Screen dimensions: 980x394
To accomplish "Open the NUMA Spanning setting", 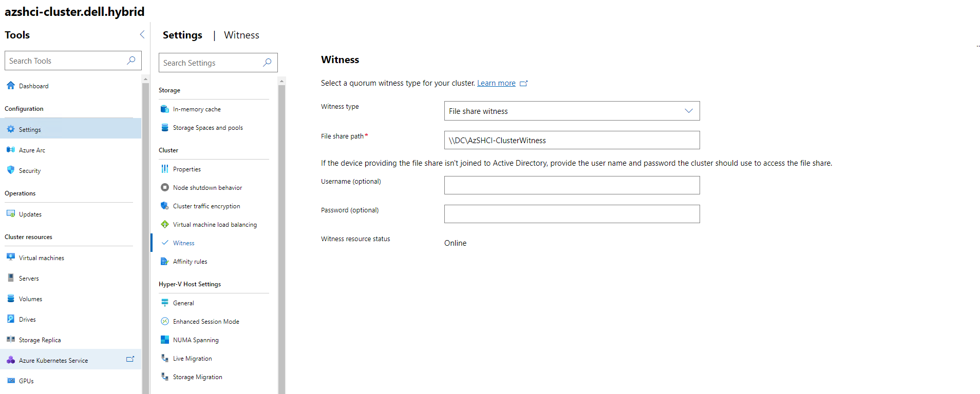I will [195, 340].
